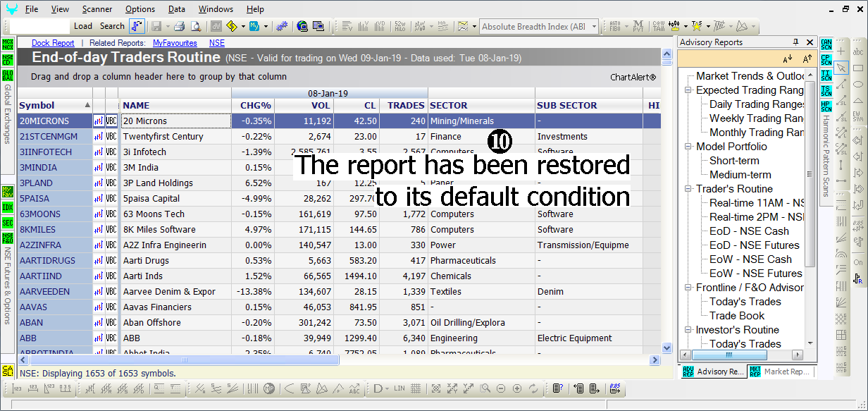868x411 pixels.
Task: Open the GLO BAL exchanges sidebar icon
Action: (x=8, y=75)
